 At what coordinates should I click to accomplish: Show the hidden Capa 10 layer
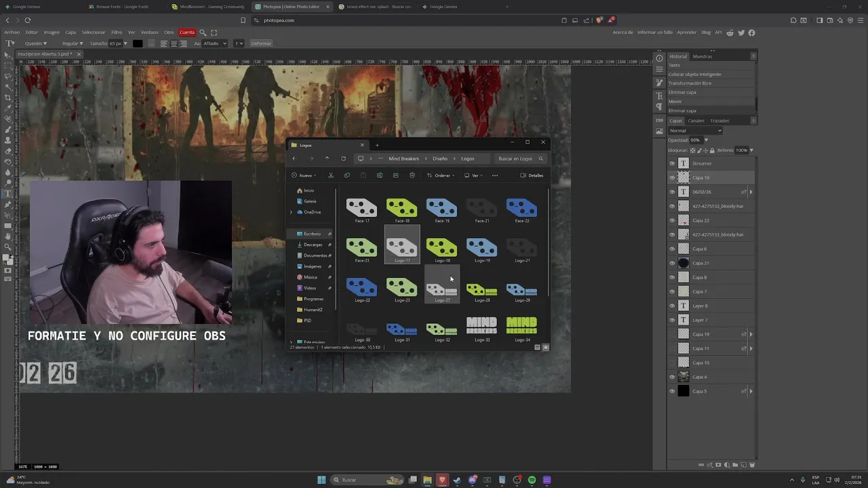672,363
